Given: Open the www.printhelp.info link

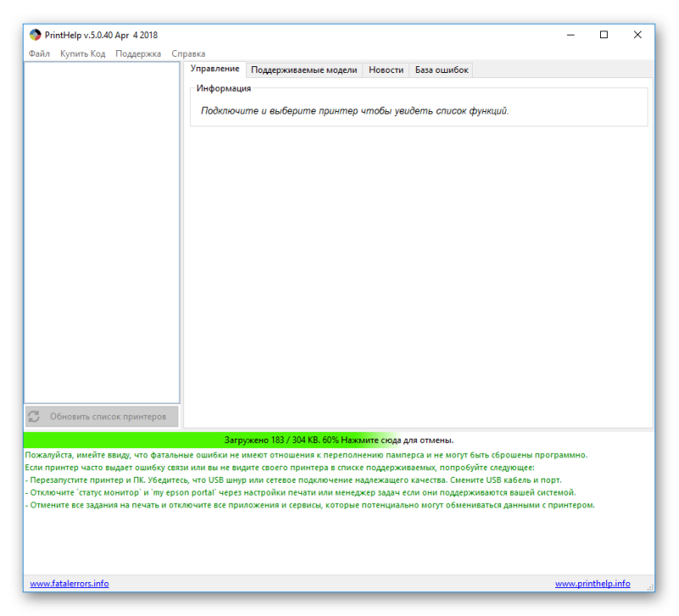Looking at the screenshot, I should [592, 584].
